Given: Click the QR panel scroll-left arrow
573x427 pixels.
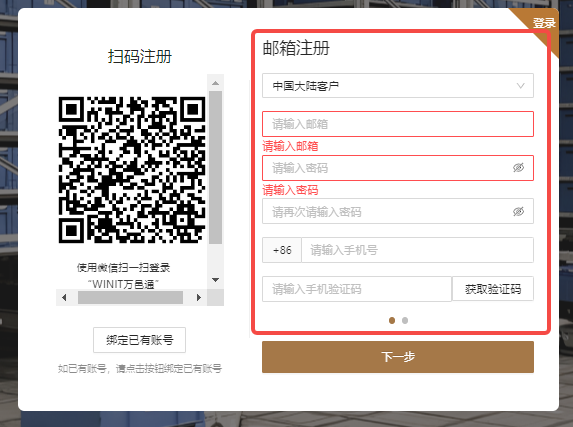Looking at the screenshot, I should (64, 298).
